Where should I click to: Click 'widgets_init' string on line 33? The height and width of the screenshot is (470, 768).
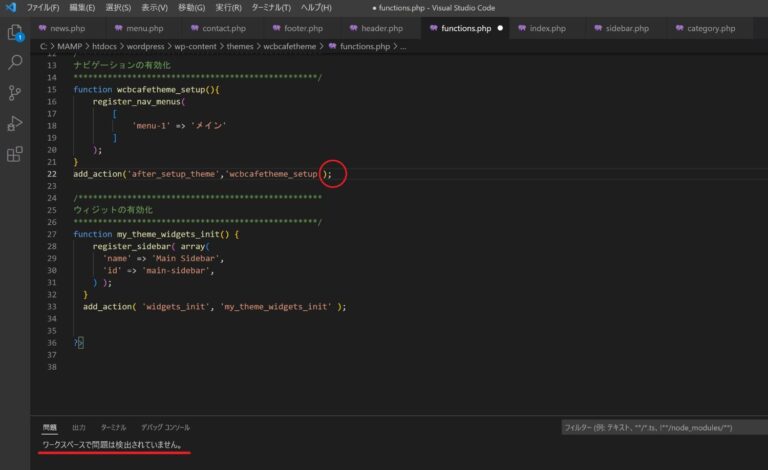[175, 306]
